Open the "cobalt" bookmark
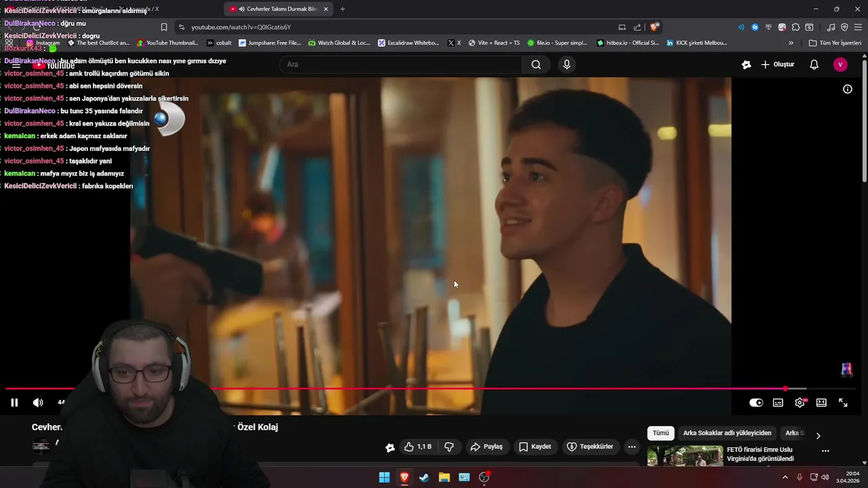868x488 pixels. point(219,43)
